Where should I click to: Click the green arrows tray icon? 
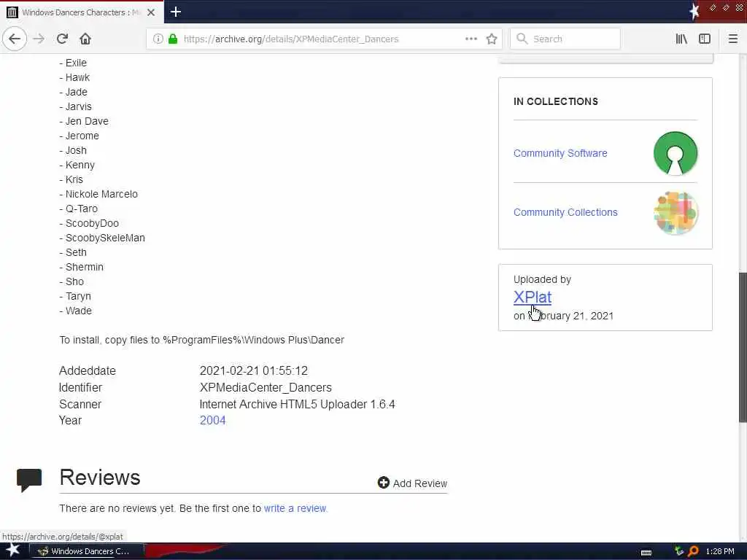(679, 551)
